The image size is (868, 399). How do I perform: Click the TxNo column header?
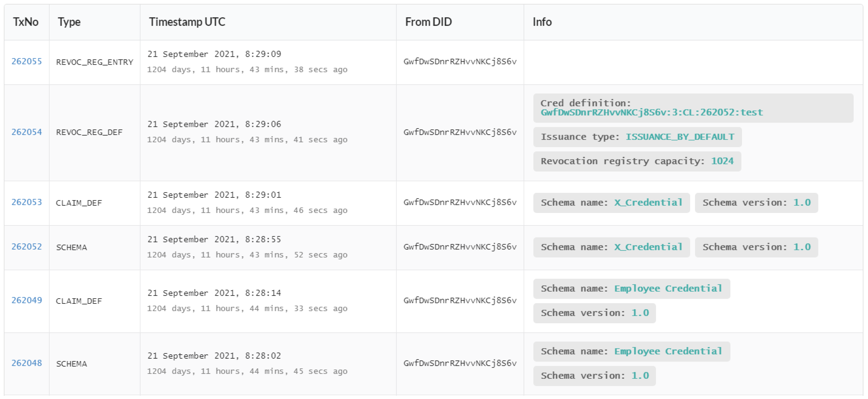click(x=26, y=22)
